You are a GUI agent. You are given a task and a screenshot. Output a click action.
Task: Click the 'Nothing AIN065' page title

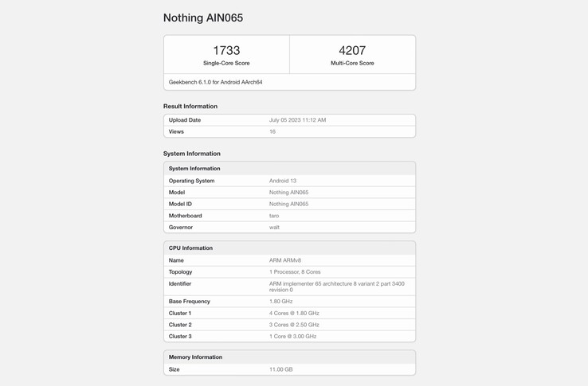tap(203, 18)
